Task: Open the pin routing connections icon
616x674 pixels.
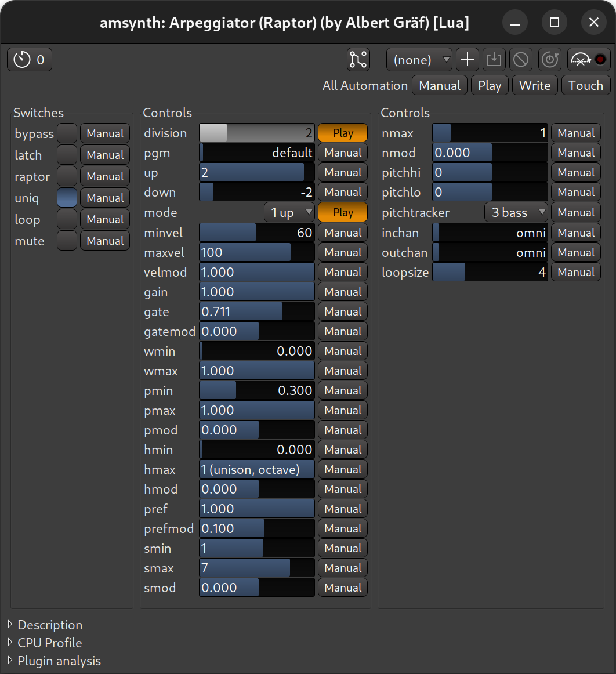Action: 358,60
